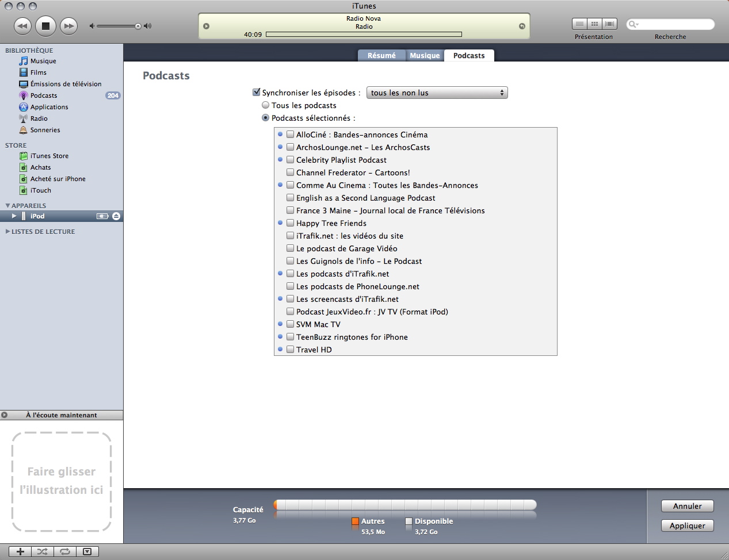Screen dimensions: 729x560
Task: Check Les podcasts de PhoneLounge.net checkbox
Action: 291,286
